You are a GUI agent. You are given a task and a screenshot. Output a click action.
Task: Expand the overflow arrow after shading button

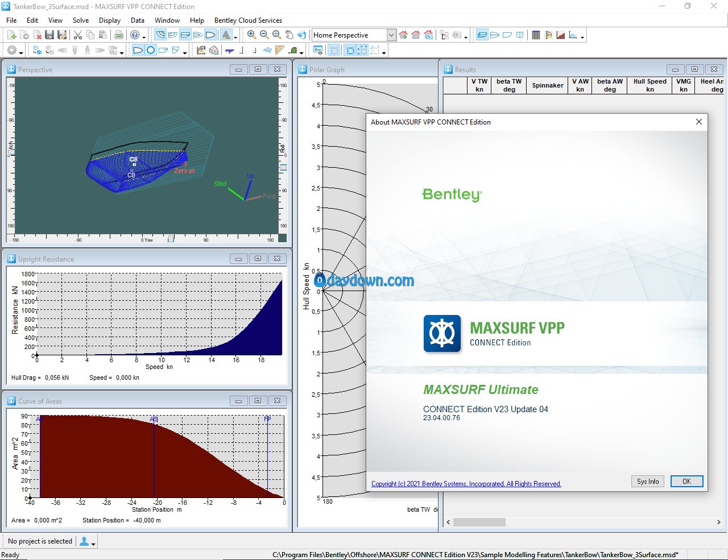pyautogui.click(x=235, y=37)
